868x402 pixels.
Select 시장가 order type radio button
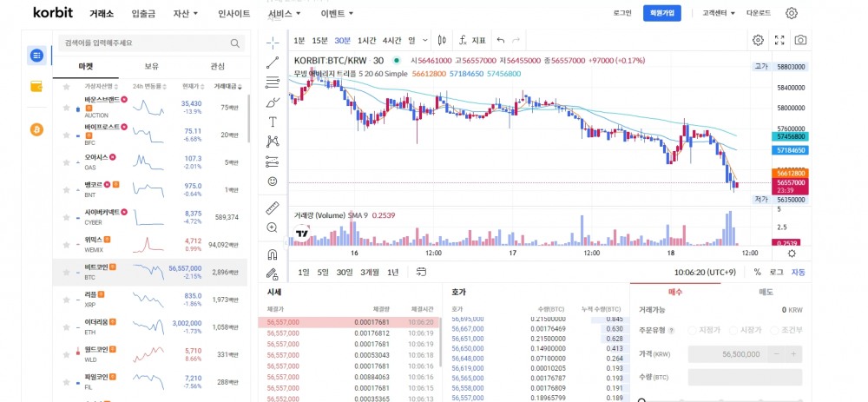click(x=733, y=329)
